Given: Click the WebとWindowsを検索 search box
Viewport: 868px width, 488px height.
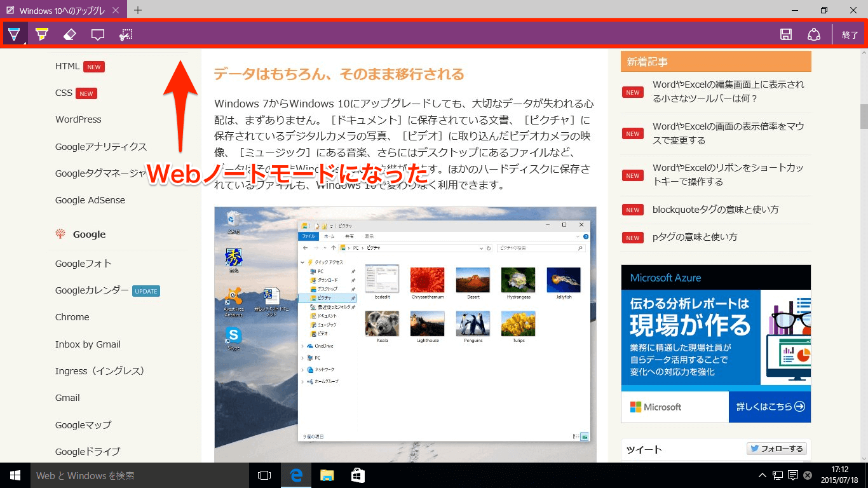Looking at the screenshot, I should pos(140,475).
